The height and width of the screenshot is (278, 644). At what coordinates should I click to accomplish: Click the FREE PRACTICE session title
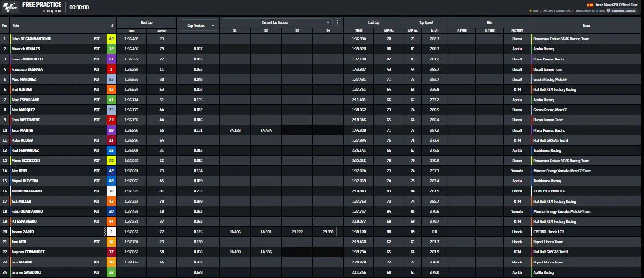coord(42,5)
